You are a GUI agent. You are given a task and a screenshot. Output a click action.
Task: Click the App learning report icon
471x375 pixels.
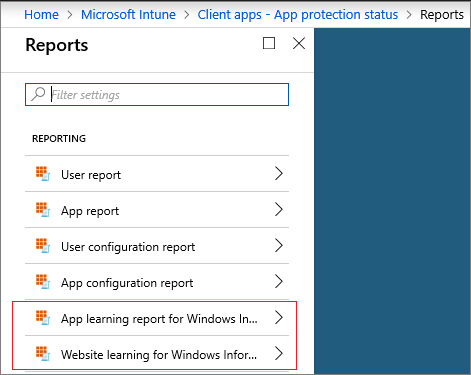(x=43, y=317)
